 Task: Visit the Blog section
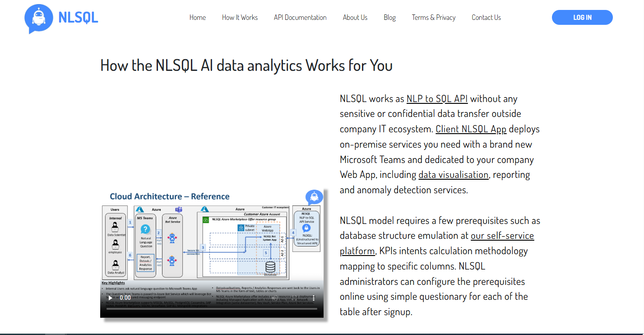390,18
